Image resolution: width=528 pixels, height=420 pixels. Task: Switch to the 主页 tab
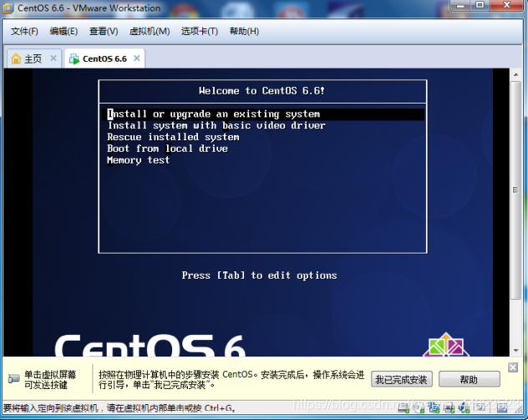pyautogui.click(x=33, y=58)
